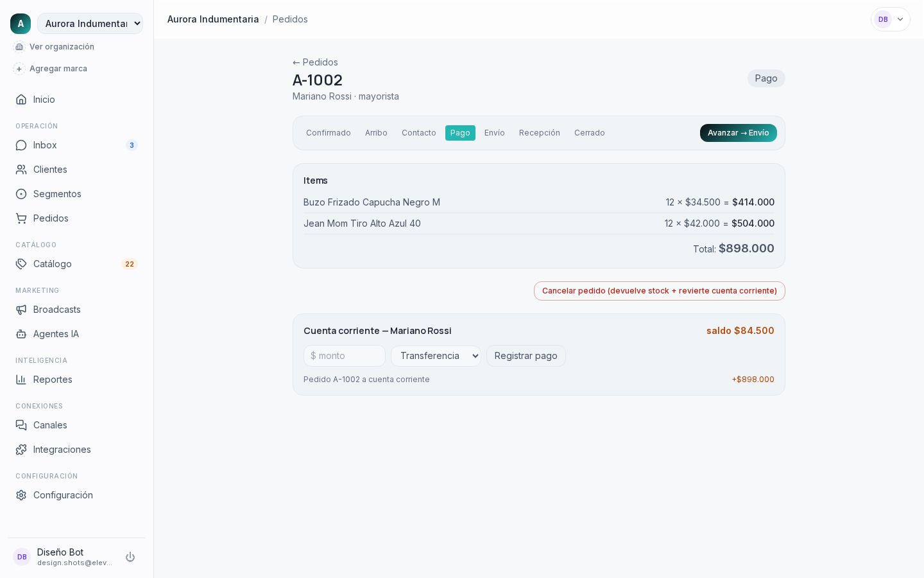Select the Contacto stage
Viewport: 924px width, 578px height.
[x=419, y=133]
